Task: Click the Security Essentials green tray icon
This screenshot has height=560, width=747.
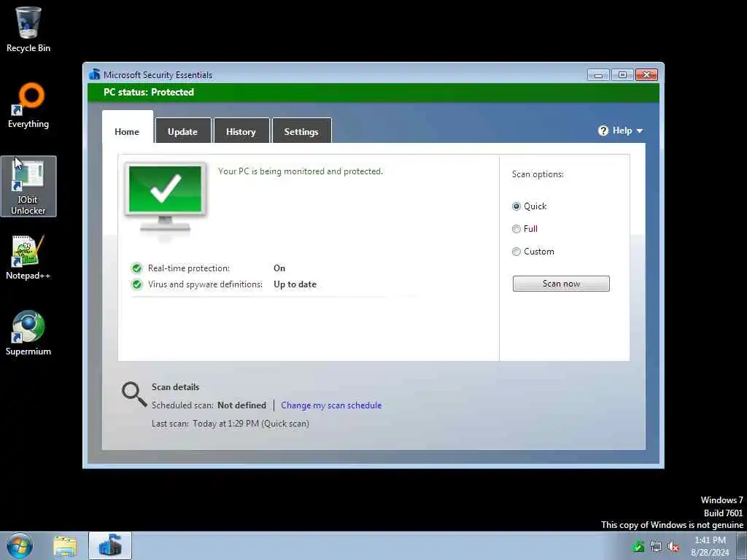Action: [x=638, y=547]
